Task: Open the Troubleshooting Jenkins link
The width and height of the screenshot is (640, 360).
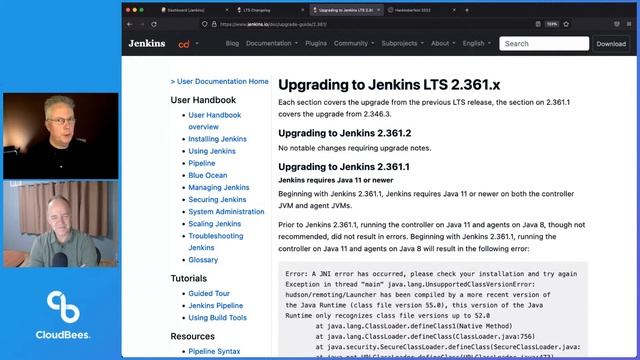Action: (216, 242)
